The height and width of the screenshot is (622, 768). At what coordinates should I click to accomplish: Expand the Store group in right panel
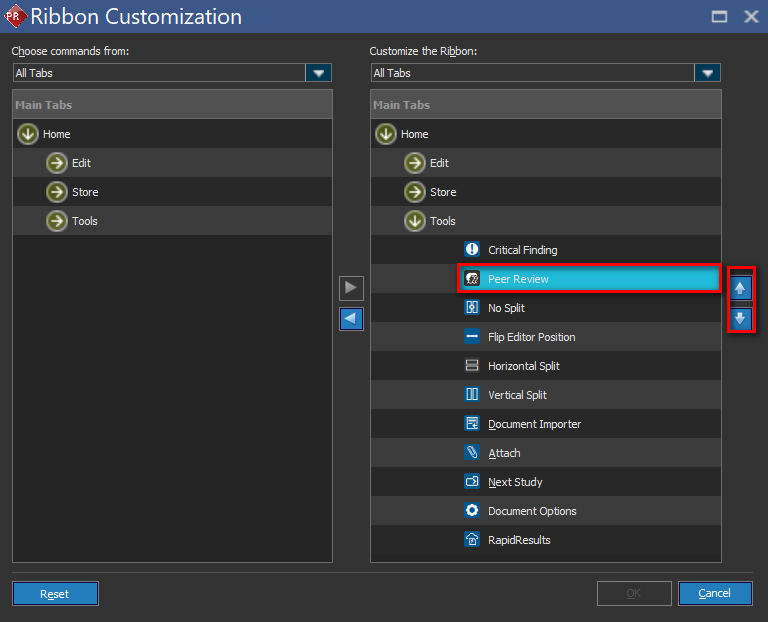coord(415,192)
